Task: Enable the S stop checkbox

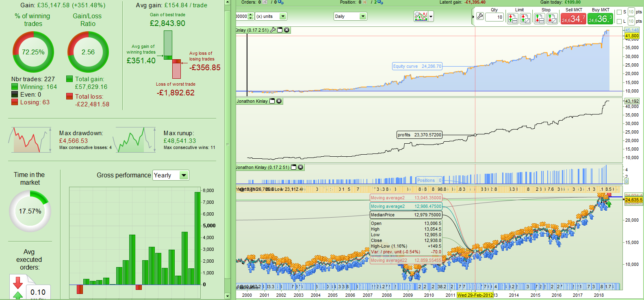Action: (619, 12)
